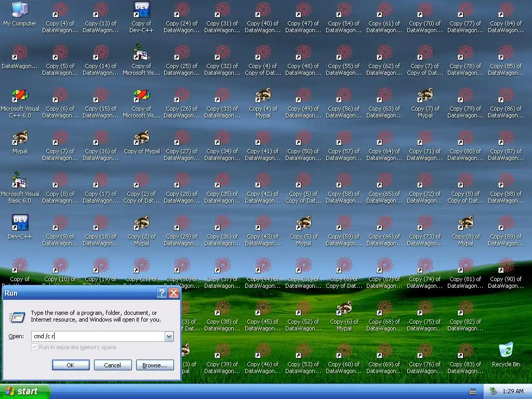Select Copy (7) of Mypal icon
Screen dimensions: 532x399
point(425,103)
